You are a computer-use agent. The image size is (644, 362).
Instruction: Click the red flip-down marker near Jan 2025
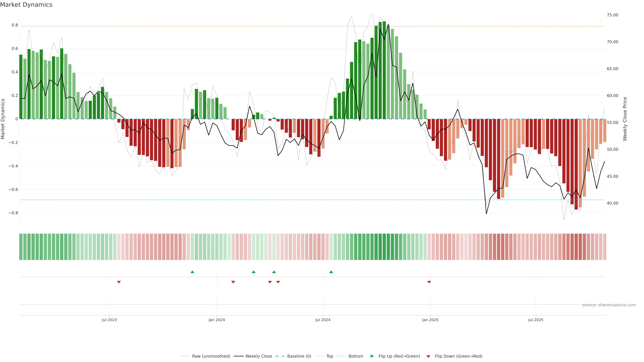(x=429, y=282)
